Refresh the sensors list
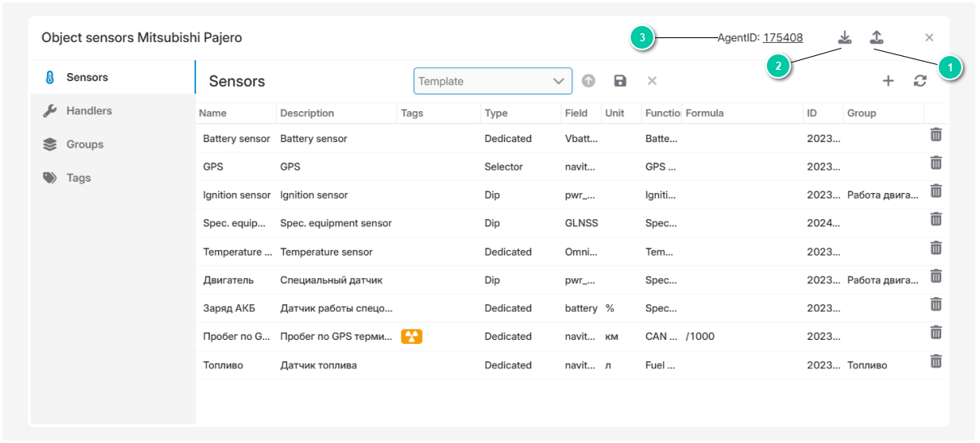Viewport: 980px width, 443px height. 920,81
